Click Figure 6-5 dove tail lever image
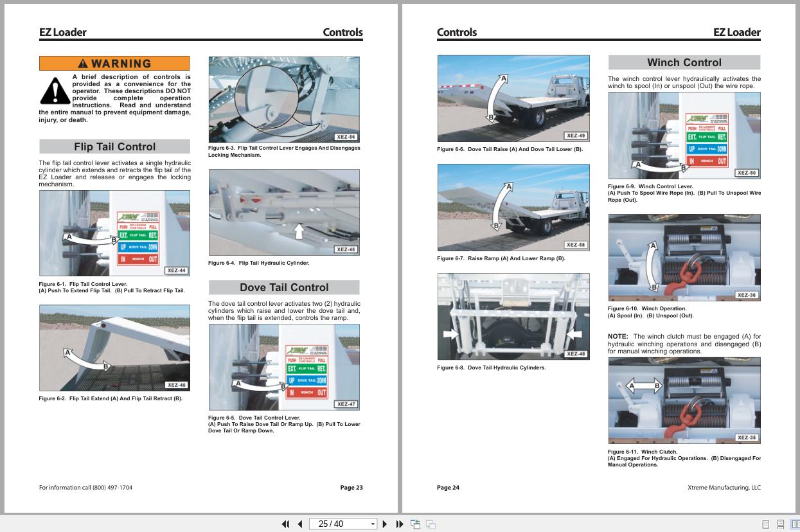Viewport: 800px width, 532px height. click(284, 367)
